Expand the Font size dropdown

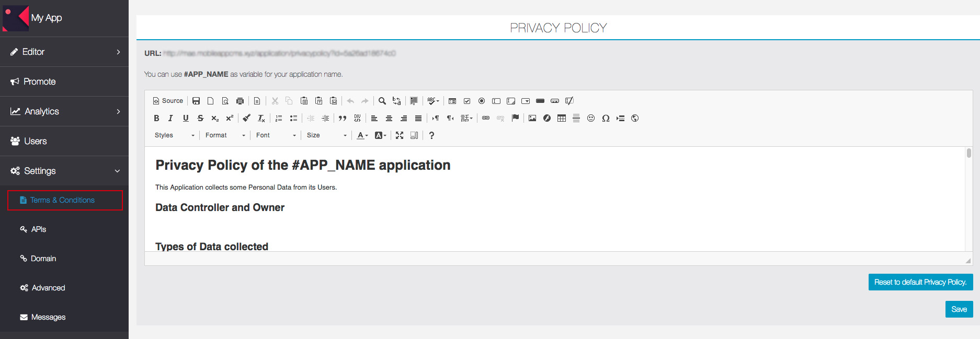pos(326,135)
